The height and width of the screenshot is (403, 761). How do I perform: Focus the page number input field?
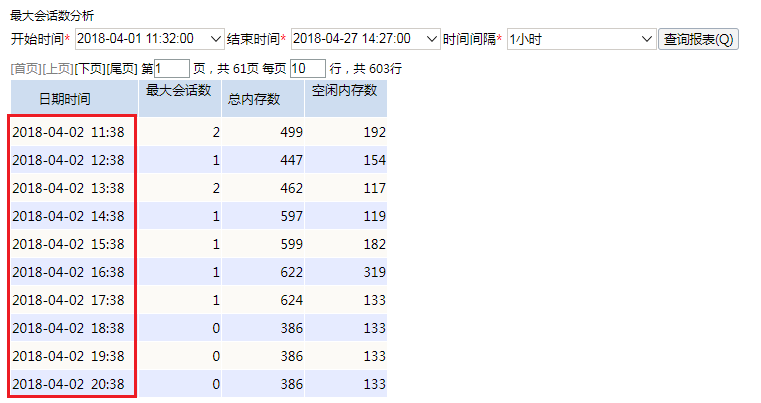point(172,68)
